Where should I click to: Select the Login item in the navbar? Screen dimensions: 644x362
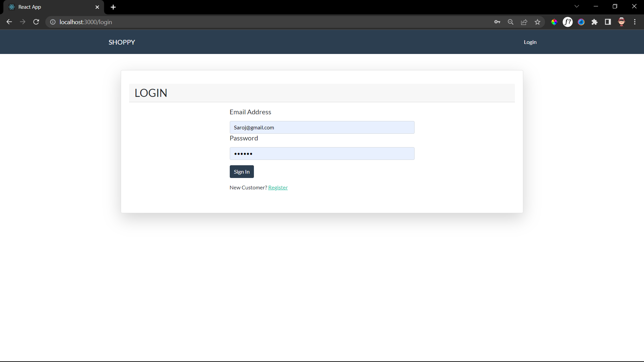coord(530,42)
